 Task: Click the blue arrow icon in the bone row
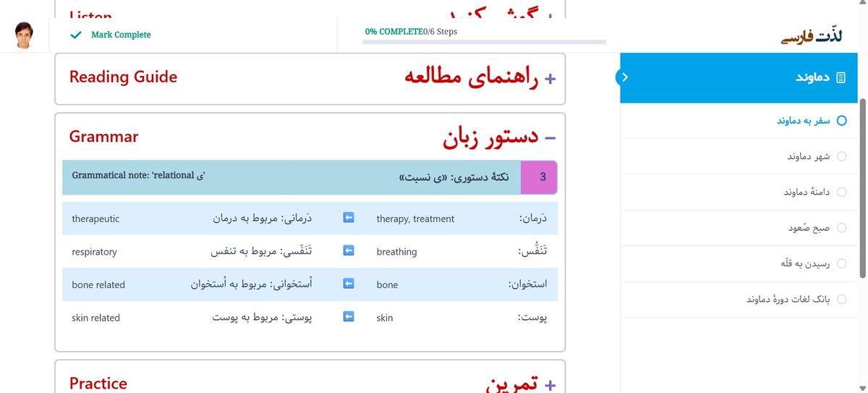click(348, 284)
